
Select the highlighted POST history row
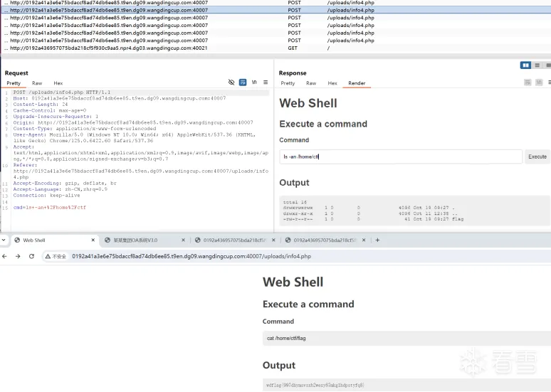click(275, 10)
